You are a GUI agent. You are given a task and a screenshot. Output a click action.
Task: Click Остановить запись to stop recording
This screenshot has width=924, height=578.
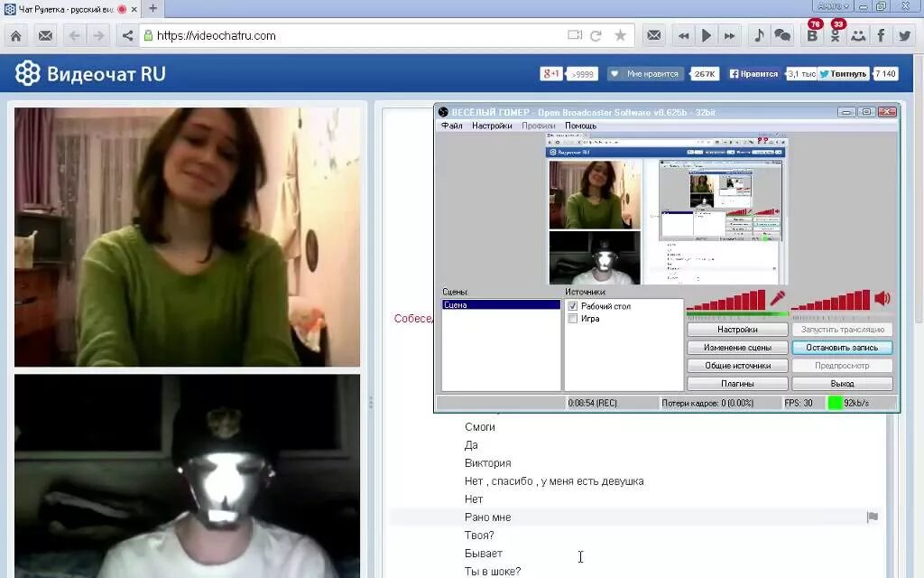point(842,348)
